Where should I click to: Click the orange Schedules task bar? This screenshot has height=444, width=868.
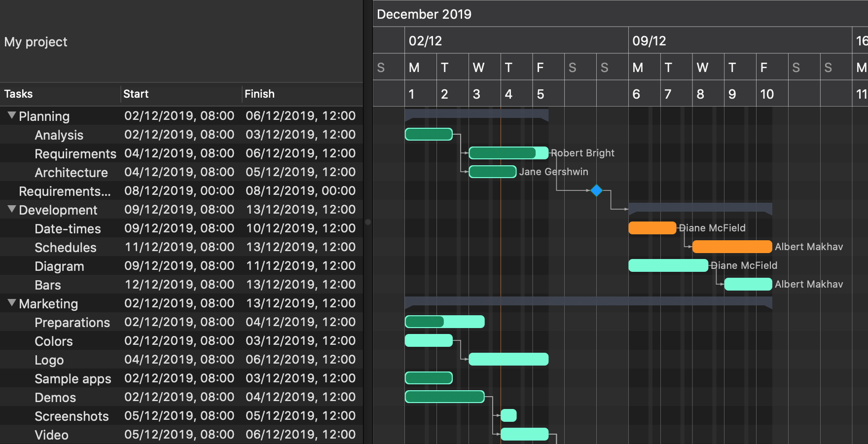[x=731, y=247]
